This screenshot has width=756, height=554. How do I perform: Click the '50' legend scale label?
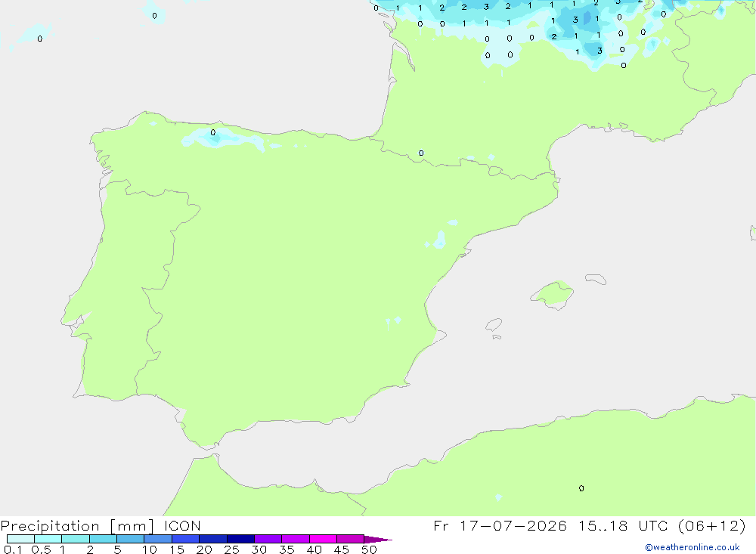[369, 549]
